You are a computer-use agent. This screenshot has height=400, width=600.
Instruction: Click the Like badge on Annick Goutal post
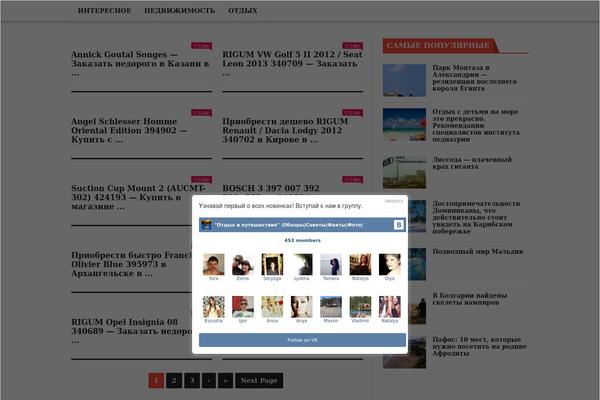201,46
